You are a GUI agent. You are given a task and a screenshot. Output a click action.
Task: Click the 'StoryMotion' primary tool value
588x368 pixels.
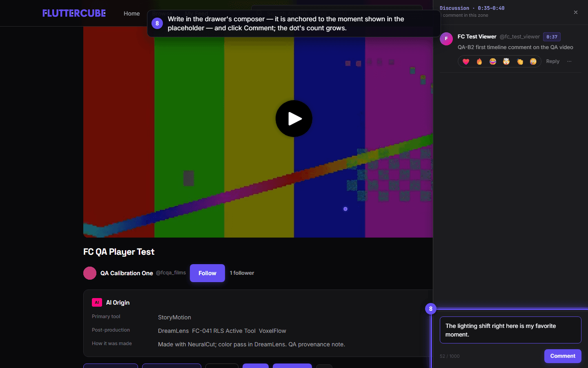point(174,317)
